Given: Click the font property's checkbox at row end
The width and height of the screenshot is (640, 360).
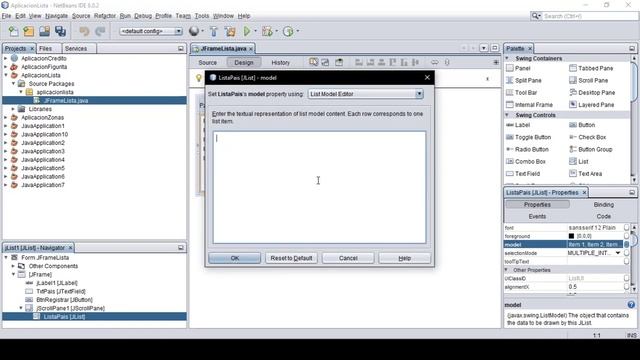Looking at the screenshot, I should click(x=626, y=227).
